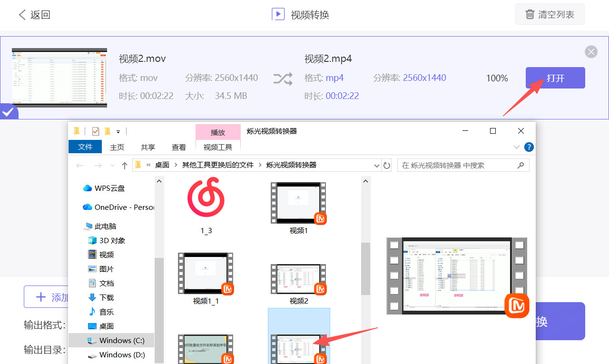The width and height of the screenshot is (609, 364).
Task: Change the output format mp4 link
Action: point(335,78)
